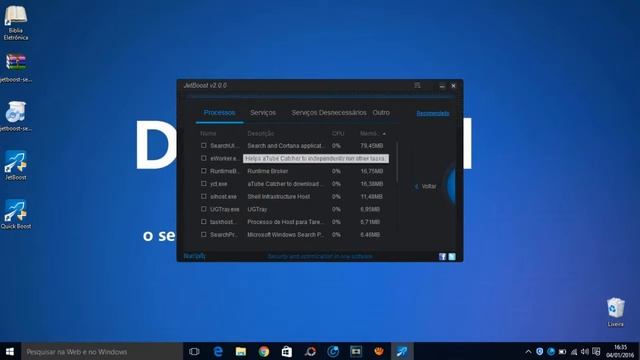The width and height of the screenshot is (640, 360).
Task: Minimize the JetBoost window
Action: click(442, 86)
